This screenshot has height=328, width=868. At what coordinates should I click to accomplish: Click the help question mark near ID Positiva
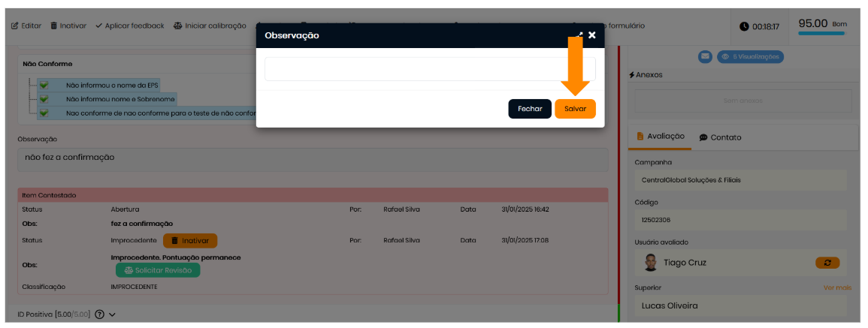[99, 314]
